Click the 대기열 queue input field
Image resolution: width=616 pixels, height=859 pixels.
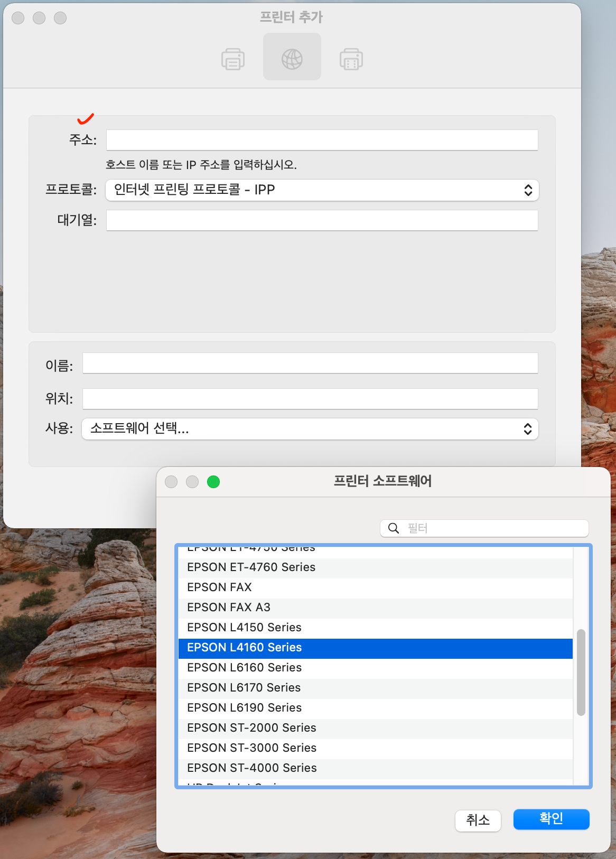pos(322,220)
